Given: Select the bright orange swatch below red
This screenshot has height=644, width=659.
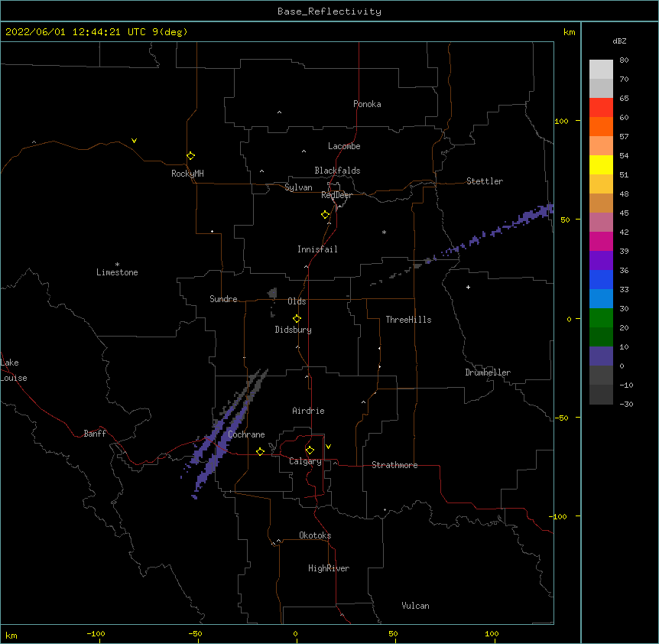Looking at the screenshot, I should click(601, 126).
